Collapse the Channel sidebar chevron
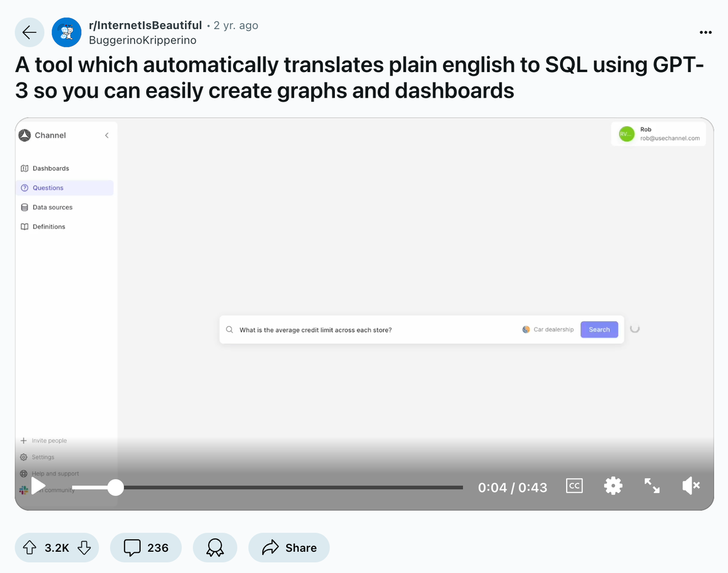 coord(107,135)
